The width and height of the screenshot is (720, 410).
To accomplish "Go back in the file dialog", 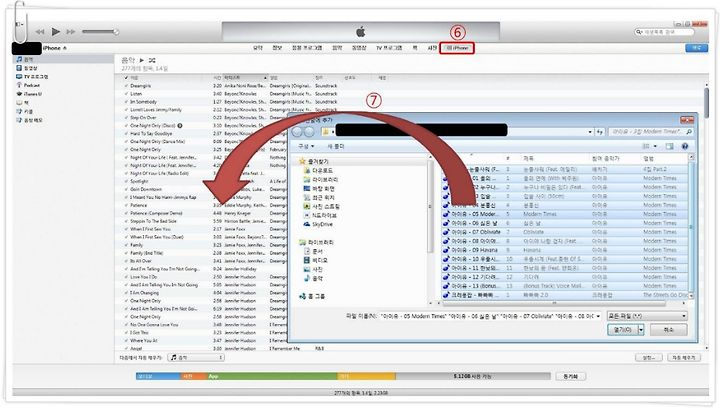I will pos(297,132).
